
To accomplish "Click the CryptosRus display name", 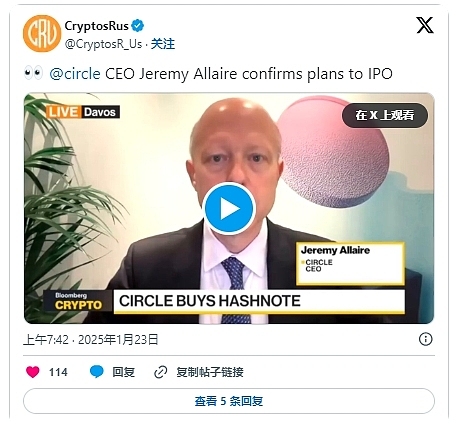I will click(x=96, y=26).
